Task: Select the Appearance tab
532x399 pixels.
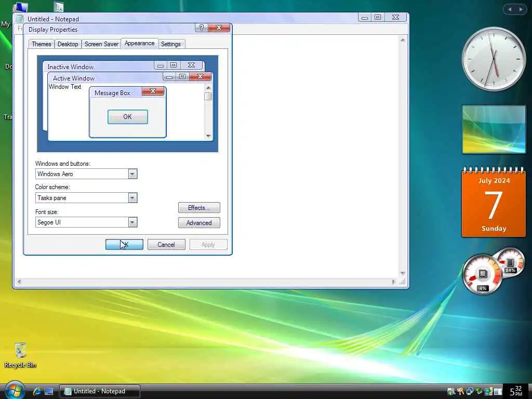Action: tap(139, 44)
